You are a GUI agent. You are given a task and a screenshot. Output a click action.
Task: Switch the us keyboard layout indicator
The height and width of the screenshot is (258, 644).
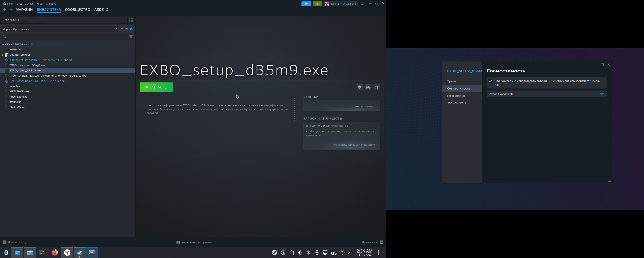(x=334, y=253)
